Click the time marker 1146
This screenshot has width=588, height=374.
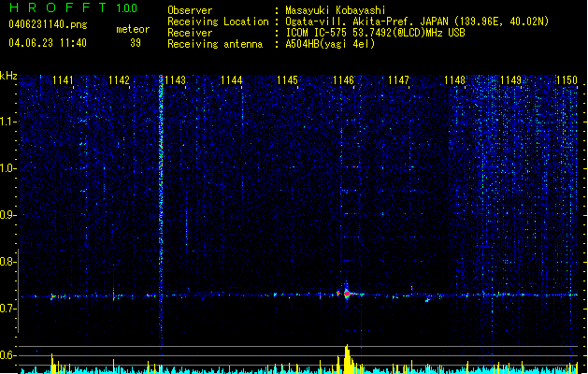tap(343, 80)
